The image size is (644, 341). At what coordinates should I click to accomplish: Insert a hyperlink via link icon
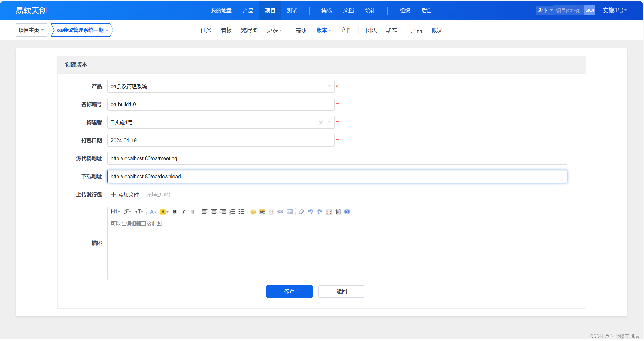280,212
